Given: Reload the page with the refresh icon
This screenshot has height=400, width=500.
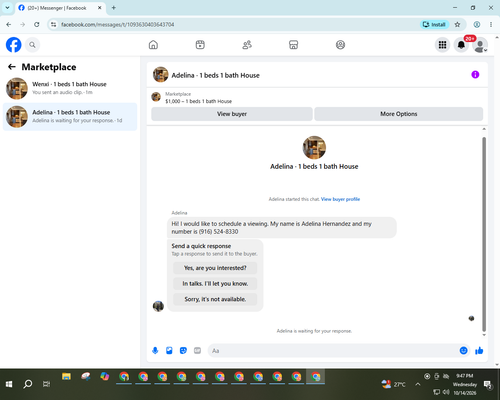Looking at the screenshot, I should tap(37, 25).
